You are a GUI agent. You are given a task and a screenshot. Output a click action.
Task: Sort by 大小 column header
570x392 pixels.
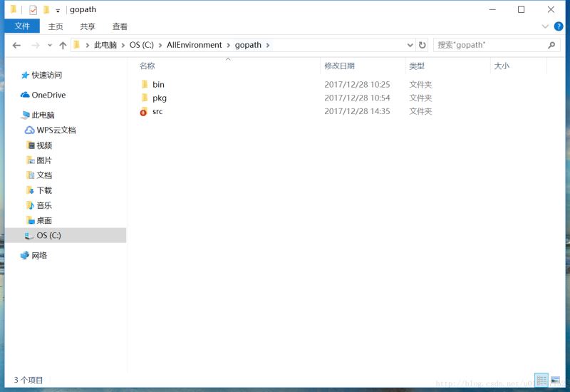click(502, 66)
